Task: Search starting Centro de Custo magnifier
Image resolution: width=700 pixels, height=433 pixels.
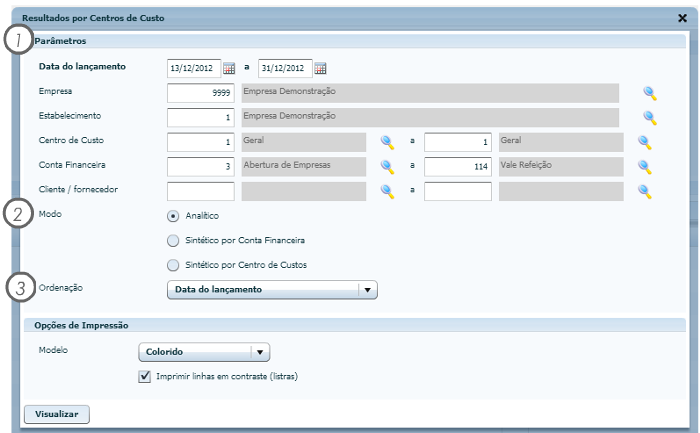Action: 387,142
